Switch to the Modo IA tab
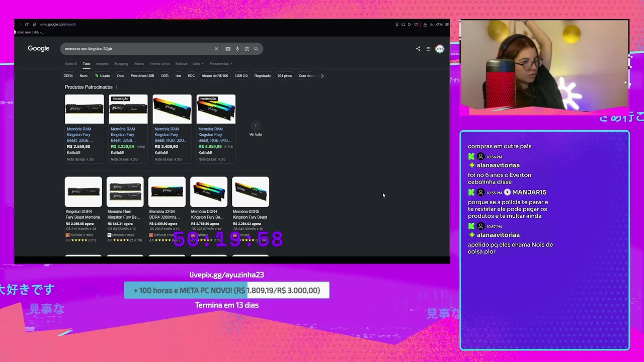 tap(71, 64)
